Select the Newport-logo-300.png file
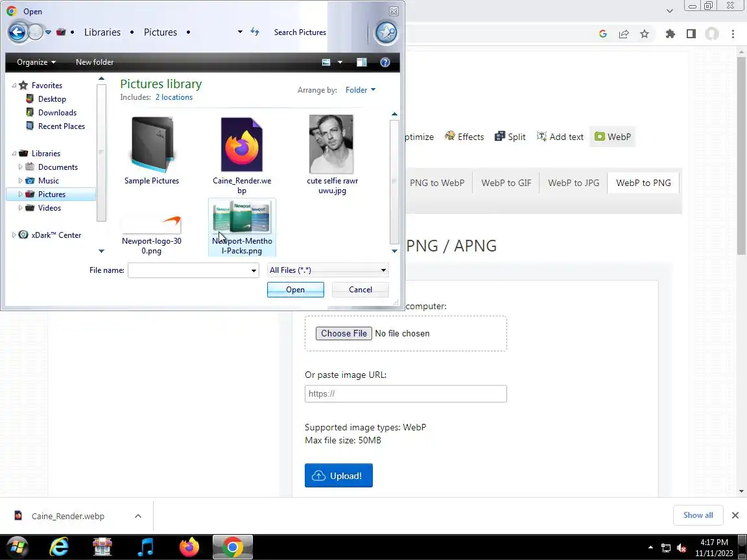 (152, 235)
